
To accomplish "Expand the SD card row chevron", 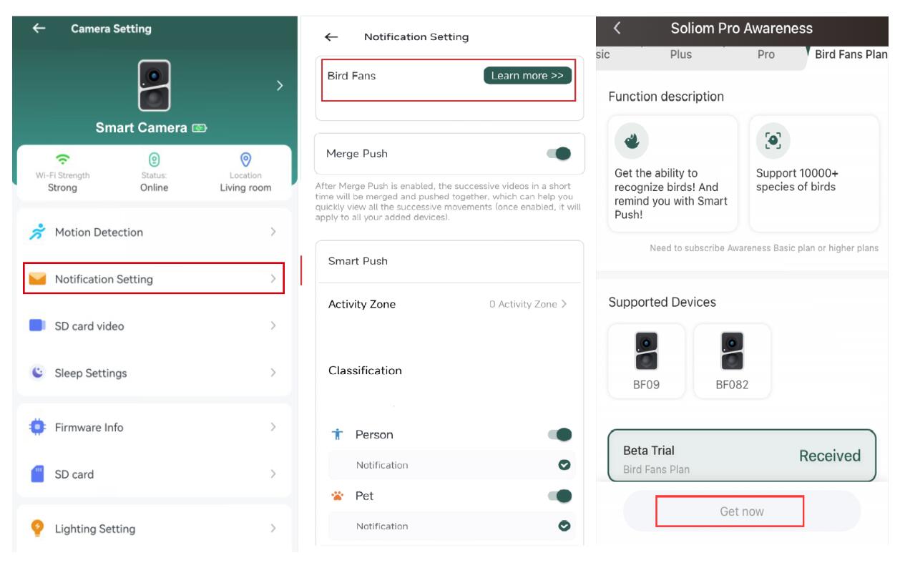I will 273,474.
